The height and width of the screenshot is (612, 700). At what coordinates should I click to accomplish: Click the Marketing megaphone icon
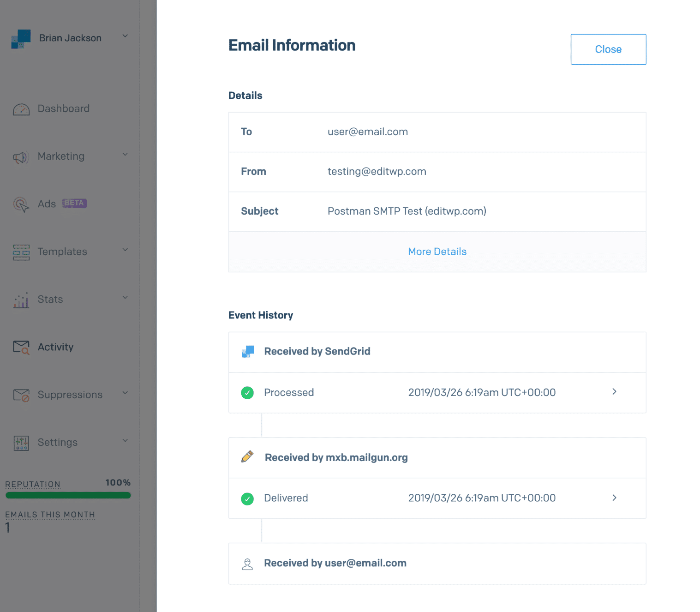pyautogui.click(x=21, y=157)
